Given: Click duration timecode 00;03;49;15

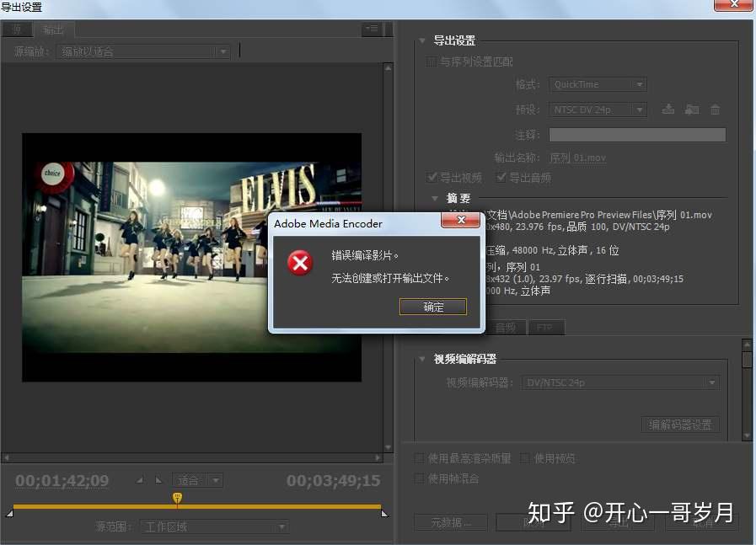Looking at the screenshot, I should pos(333,480).
